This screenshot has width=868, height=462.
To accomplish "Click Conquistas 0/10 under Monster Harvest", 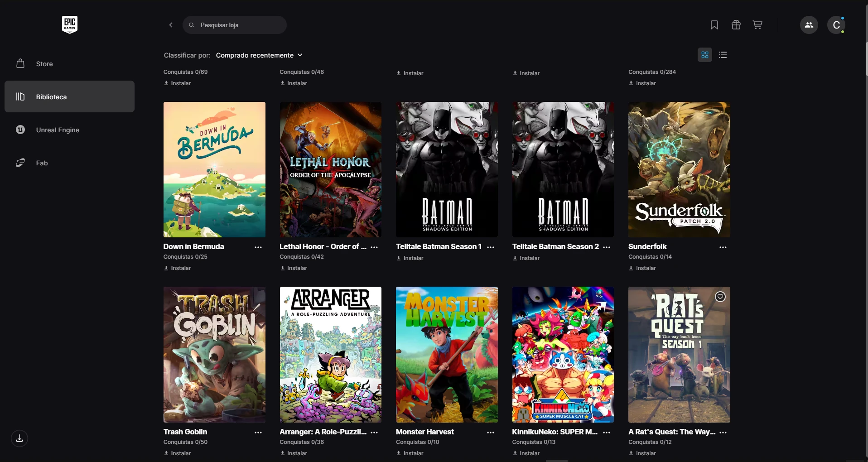I will pyautogui.click(x=418, y=442).
